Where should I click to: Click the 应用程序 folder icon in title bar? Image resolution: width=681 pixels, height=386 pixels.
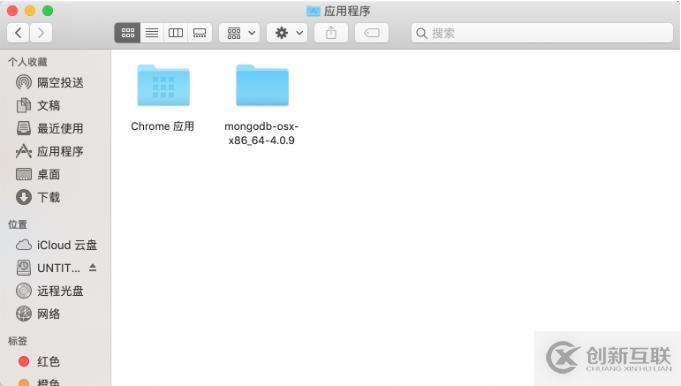click(x=313, y=11)
